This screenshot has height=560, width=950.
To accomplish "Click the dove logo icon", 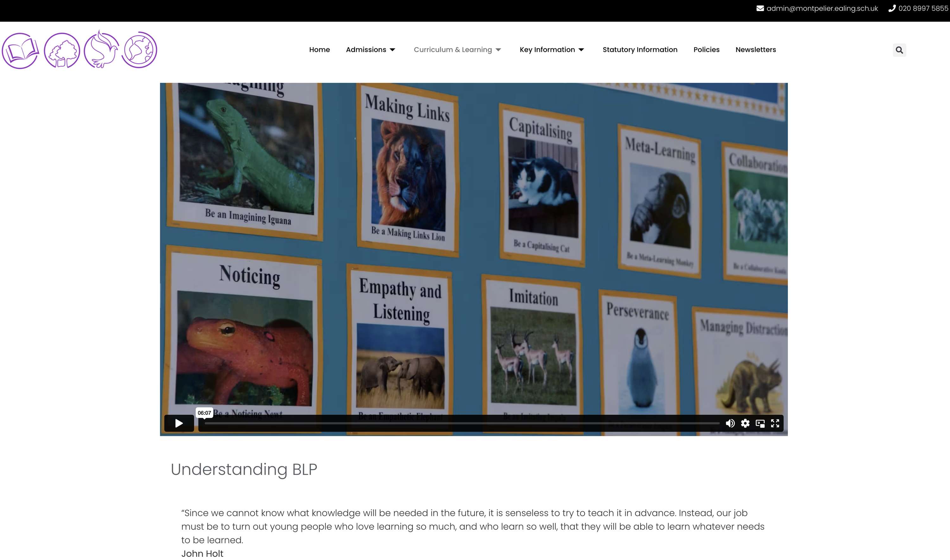I will (102, 49).
